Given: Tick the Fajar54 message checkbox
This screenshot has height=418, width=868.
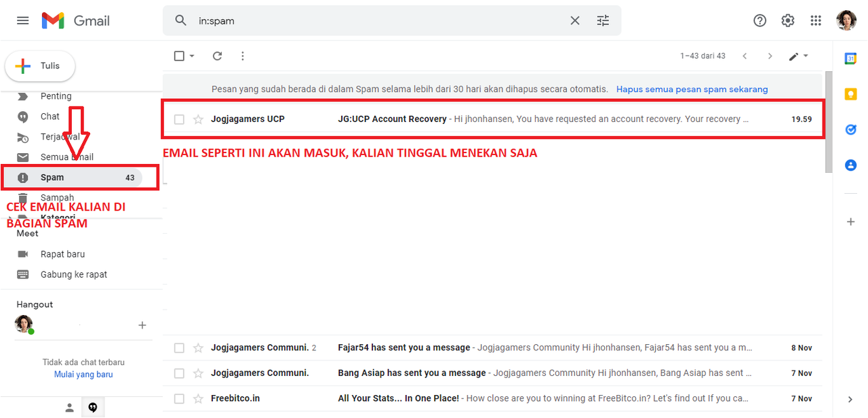Looking at the screenshot, I should click(179, 348).
